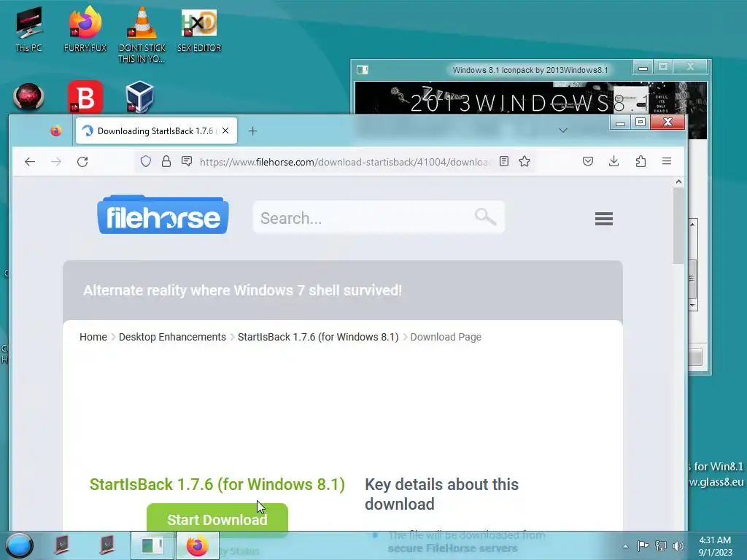Open the Firefox extensions puzzle icon
Image resolution: width=747 pixels, height=560 pixels.
(640, 161)
